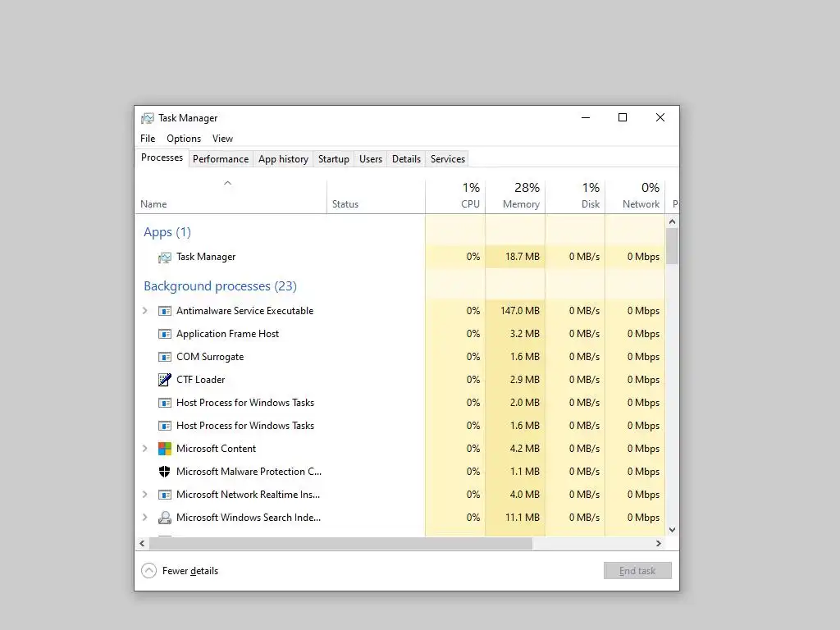Click the Background processes (23) heading
This screenshot has width=840, height=630.
pyautogui.click(x=220, y=286)
